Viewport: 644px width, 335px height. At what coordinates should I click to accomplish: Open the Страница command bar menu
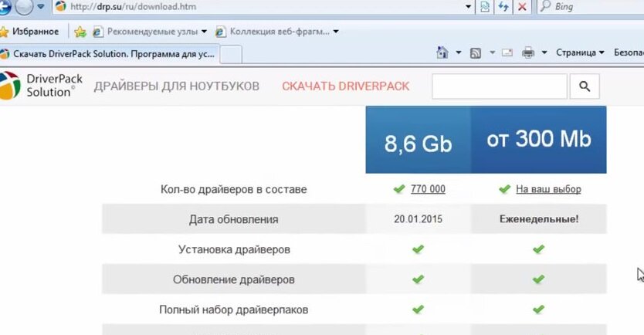tap(580, 52)
